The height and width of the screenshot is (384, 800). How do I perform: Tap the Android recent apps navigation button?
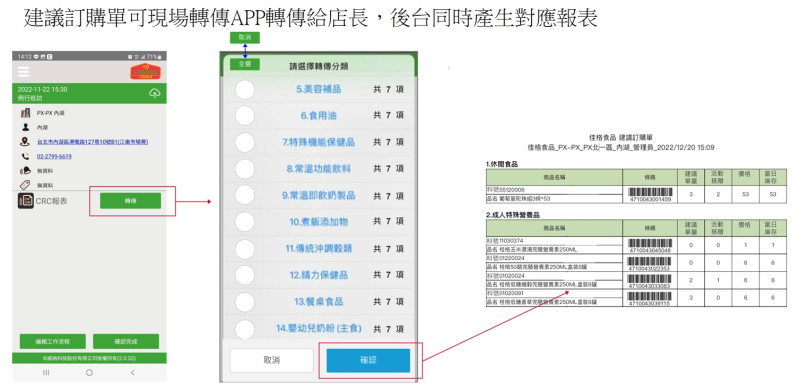(46, 373)
